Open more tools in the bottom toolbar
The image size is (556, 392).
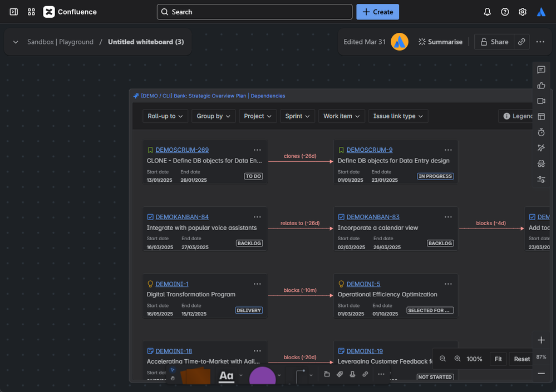tap(381, 374)
